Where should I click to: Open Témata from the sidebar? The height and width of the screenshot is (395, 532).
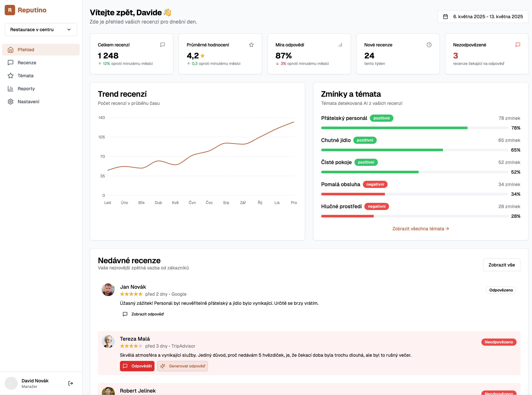click(x=26, y=76)
